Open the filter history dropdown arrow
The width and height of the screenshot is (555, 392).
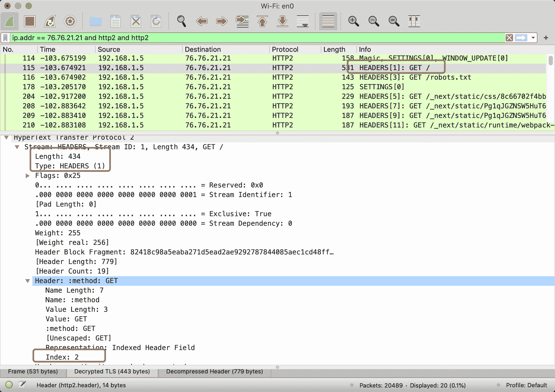click(533, 38)
